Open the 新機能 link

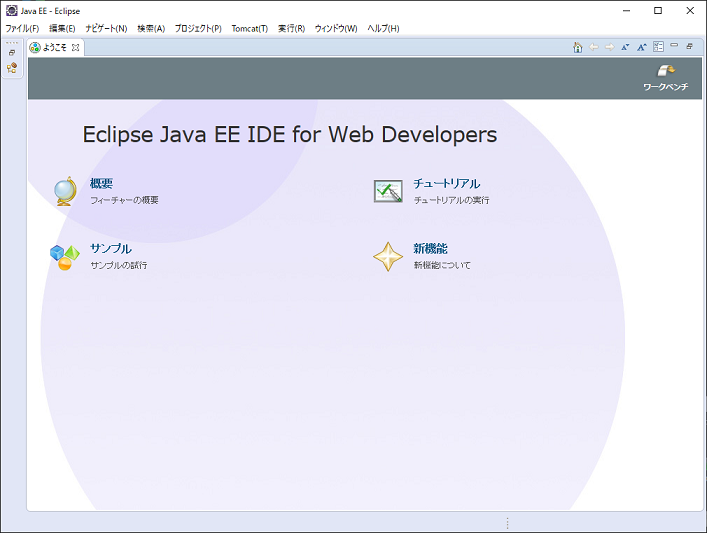pyautogui.click(x=431, y=248)
